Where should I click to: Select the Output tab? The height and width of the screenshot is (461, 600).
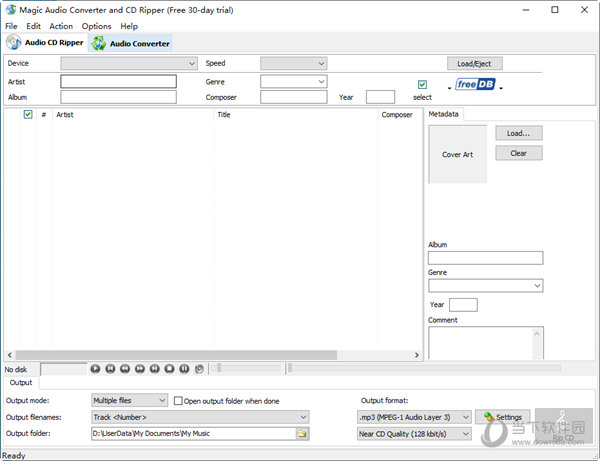coord(21,383)
